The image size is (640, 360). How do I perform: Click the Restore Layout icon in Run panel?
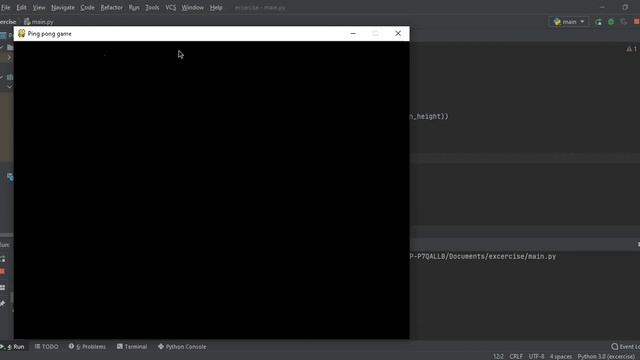3,288
